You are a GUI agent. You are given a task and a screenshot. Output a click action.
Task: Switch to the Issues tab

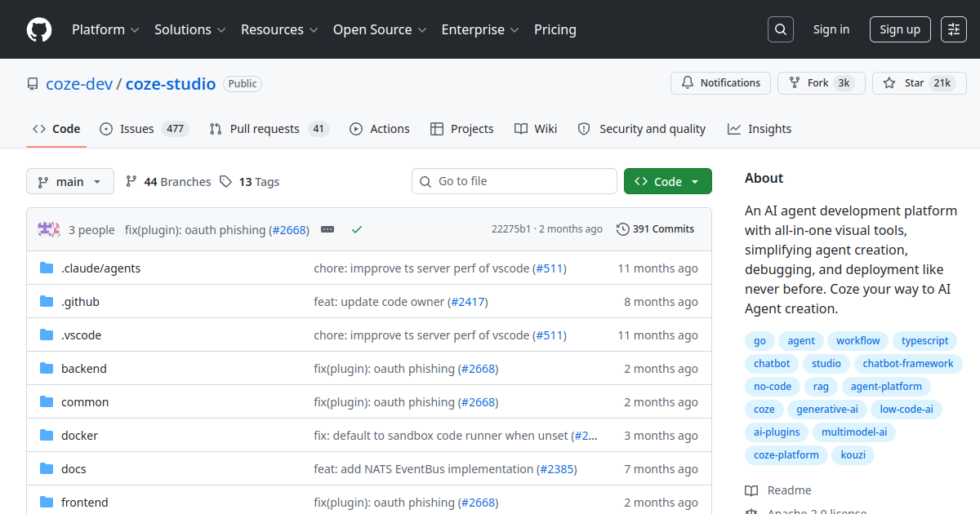pos(145,129)
